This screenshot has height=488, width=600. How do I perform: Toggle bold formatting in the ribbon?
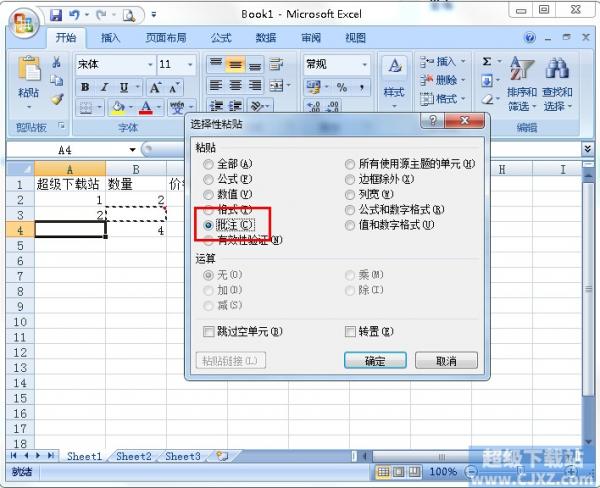click(85, 87)
